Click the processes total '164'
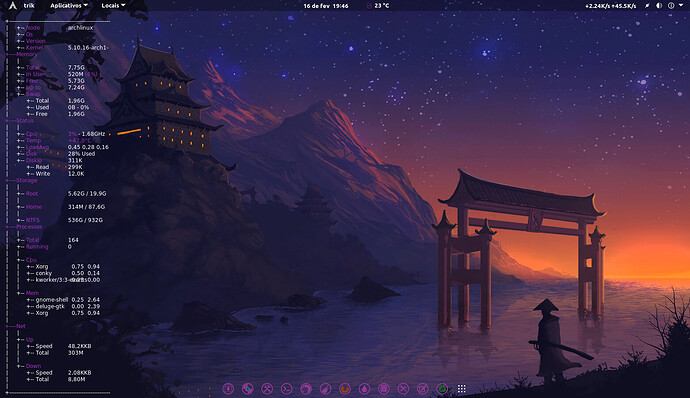Screen dimensions: 690x398 click(x=73, y=240)
